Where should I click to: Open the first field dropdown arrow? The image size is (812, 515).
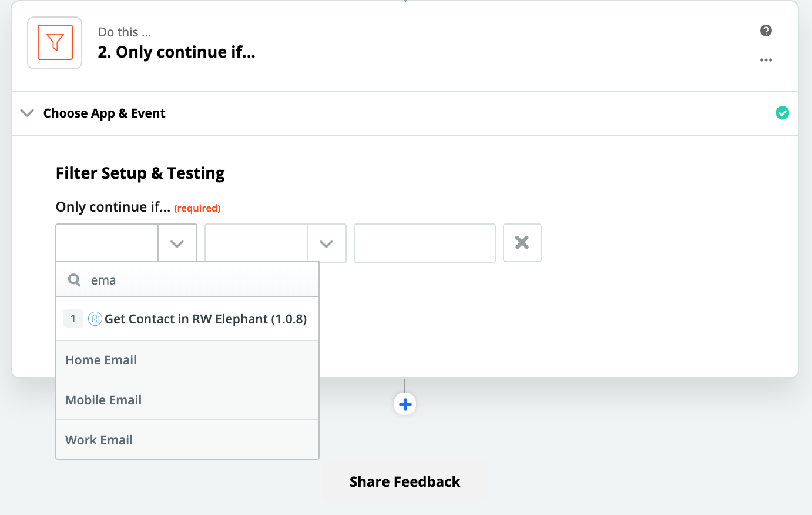(x=177, y=243)
